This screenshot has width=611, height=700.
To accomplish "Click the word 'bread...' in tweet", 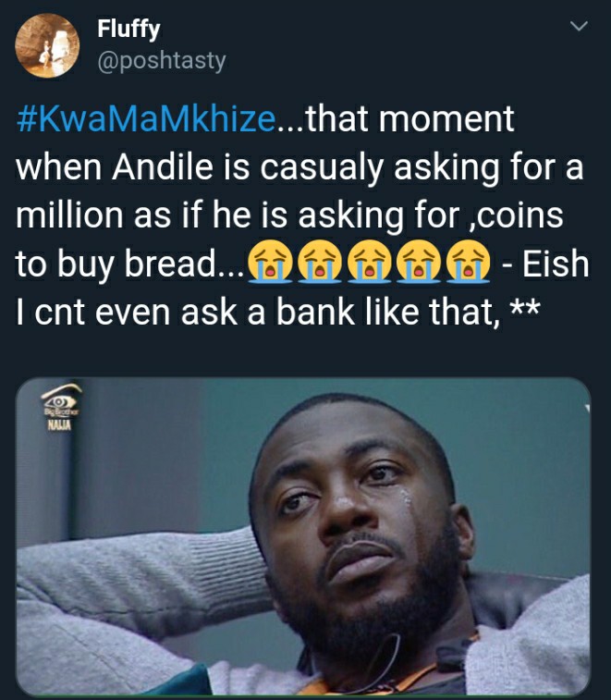I will click(x=184, y=264).
